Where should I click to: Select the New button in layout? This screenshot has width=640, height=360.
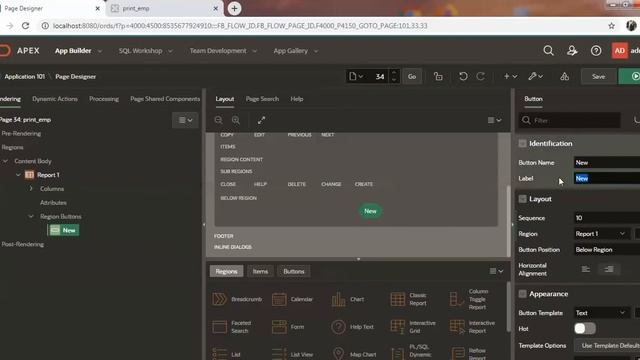pyautogui.click(x=370, y=211)
